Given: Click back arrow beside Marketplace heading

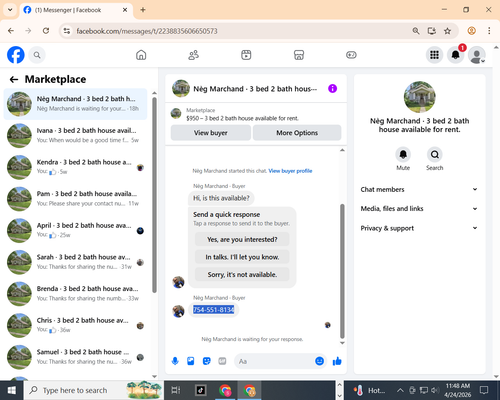Looking at the screenshot, I should (14, 79).
